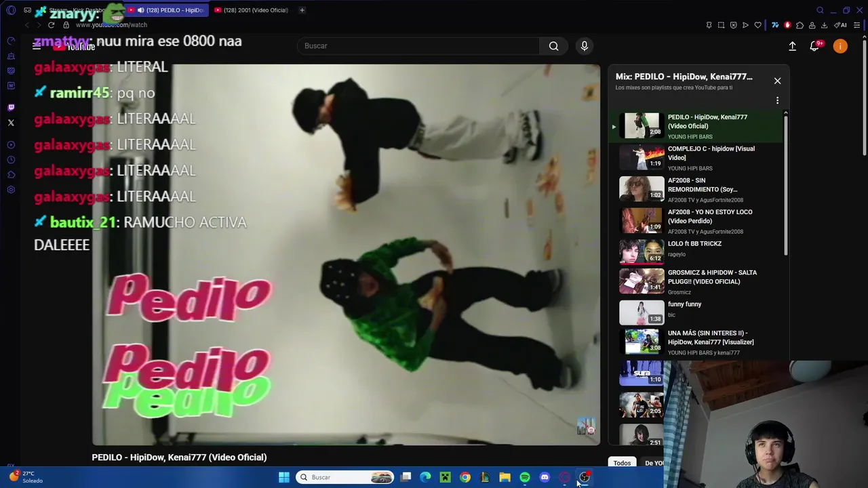Viewport: 868px width, 488px height.
Task: Open File Explorer from taskbar
Action: click(x=505, y=477)
